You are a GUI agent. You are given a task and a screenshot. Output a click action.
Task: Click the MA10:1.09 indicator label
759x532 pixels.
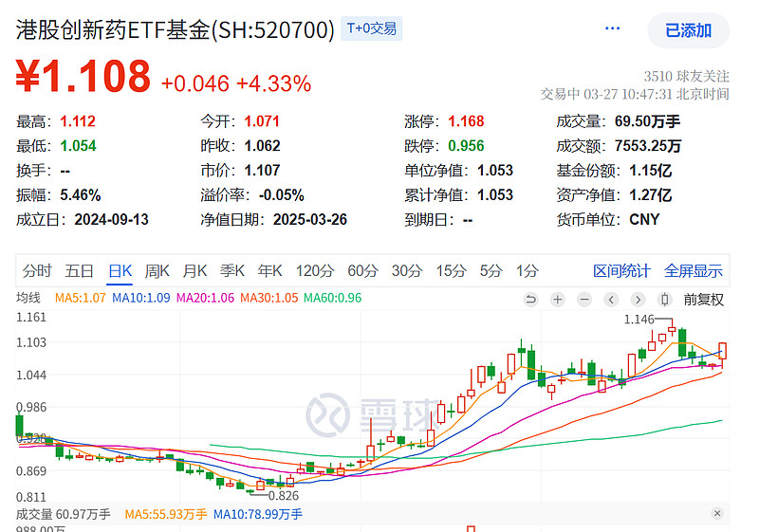[140, 298]
